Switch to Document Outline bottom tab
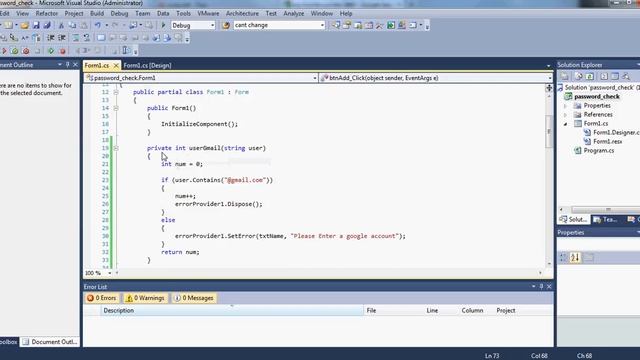Viewport: 640px width, 360px height. pos(50,342)
